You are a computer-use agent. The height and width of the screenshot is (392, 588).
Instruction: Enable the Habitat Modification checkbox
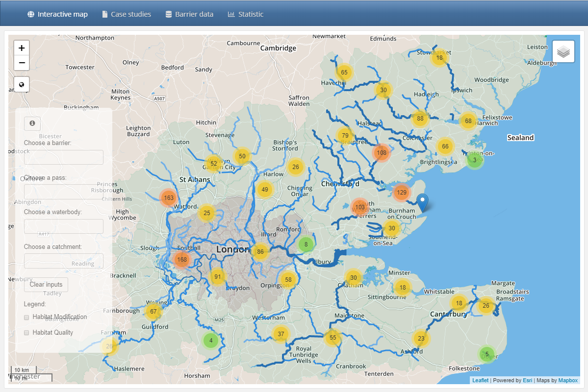pyautogui.click(x=27, y=318)
